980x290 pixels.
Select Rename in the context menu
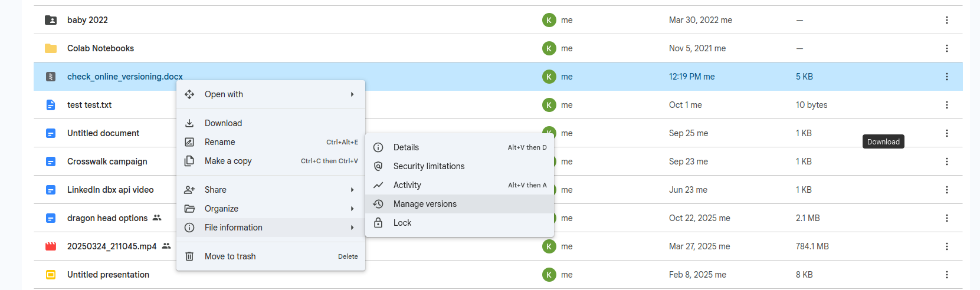271,142
